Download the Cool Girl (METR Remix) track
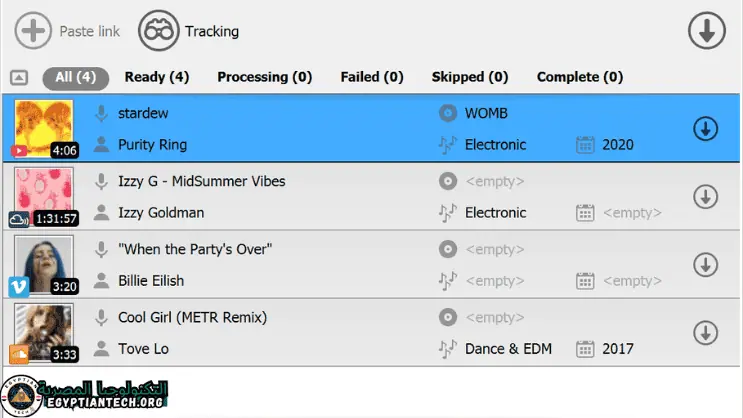Image resolution: width=743 pixels, height=418 pixels. coord(706,333)
